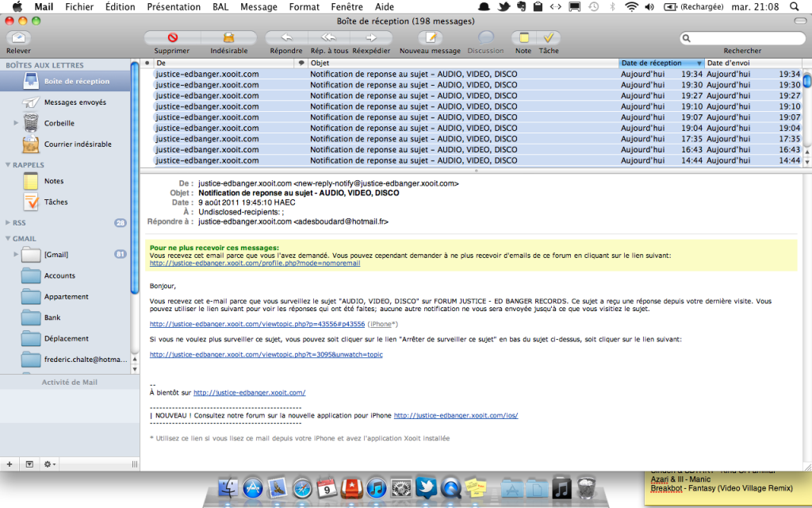
Task: Focus the Rechercher search field
Action: [x=742, y=38]
